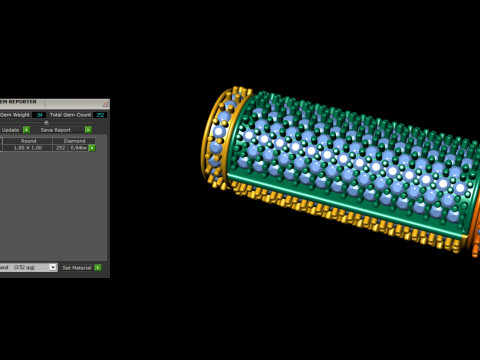The width and height of the screenshot is (480, 360).
Task: Click the Gem Weight label
Action: point(15,115)
